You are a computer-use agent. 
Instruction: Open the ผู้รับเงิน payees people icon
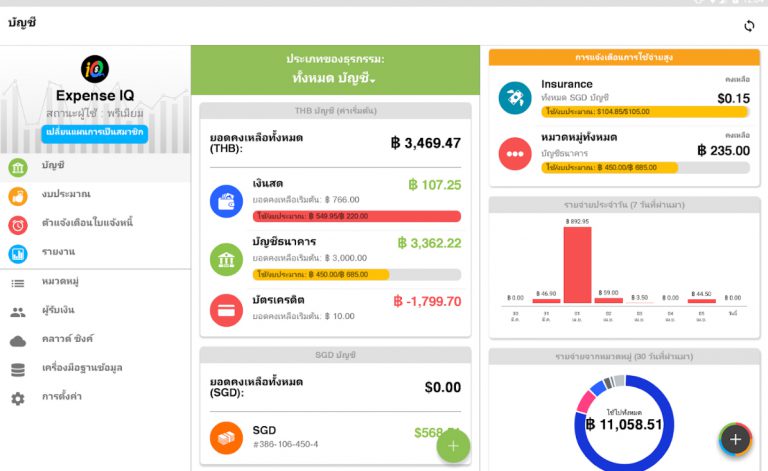coord(18,312)
